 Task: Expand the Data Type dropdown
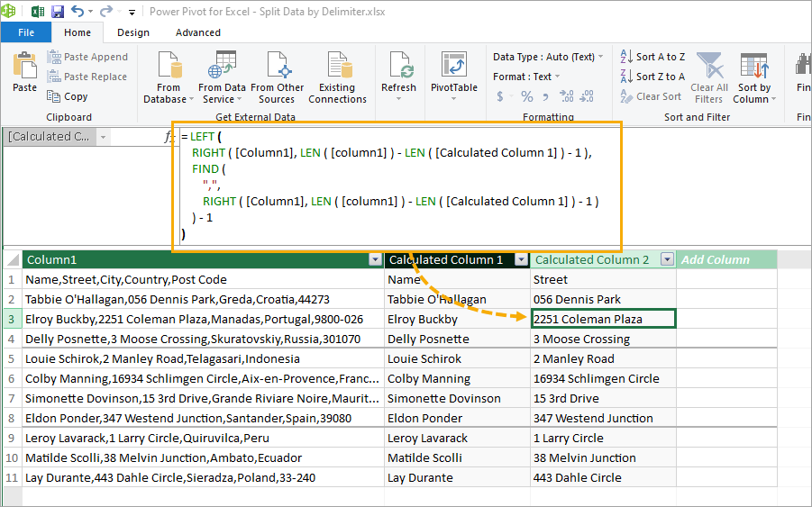click(601, 57)
